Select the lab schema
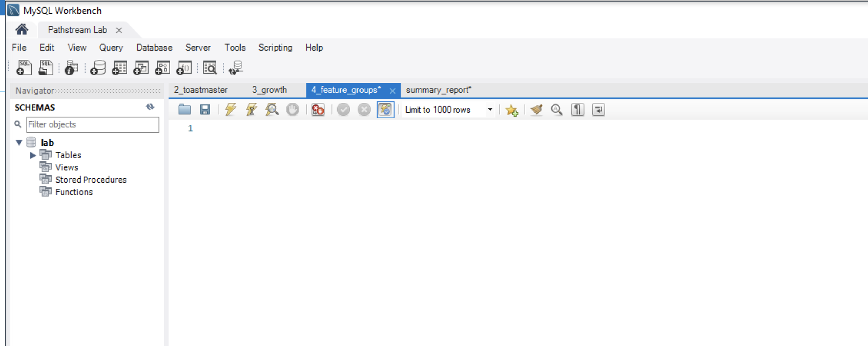868x346 pixels. (x=47, y=142)
